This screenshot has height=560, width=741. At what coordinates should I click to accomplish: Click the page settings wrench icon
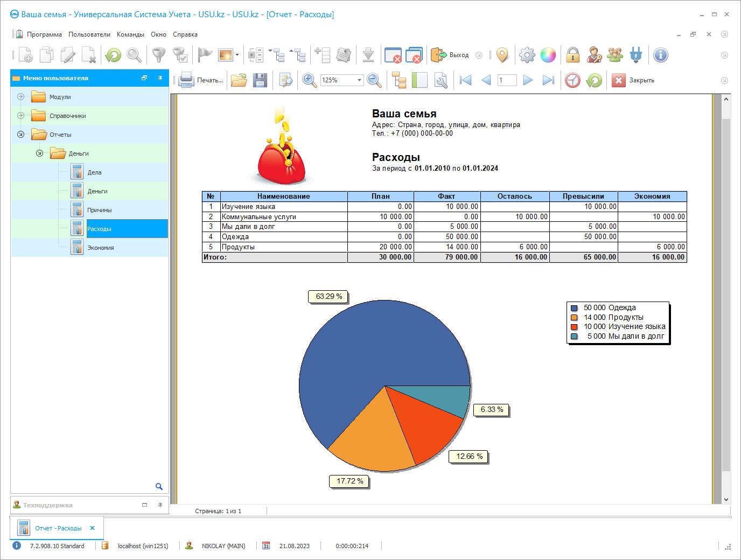tap(441, 80)
